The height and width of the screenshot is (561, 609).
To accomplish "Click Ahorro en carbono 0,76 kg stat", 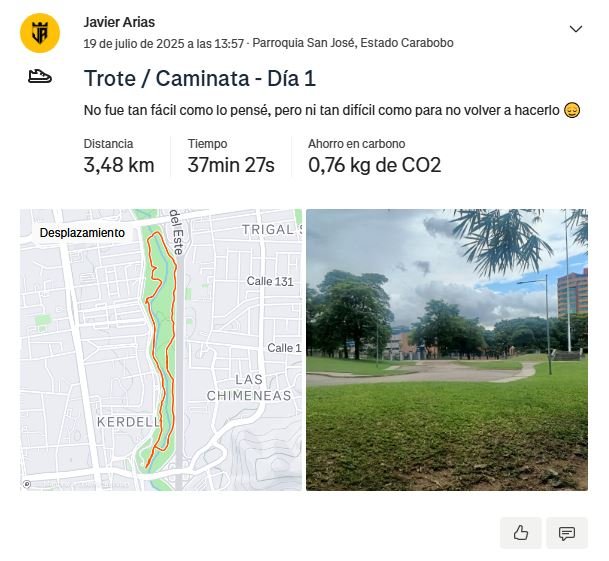I will point(374,156).
